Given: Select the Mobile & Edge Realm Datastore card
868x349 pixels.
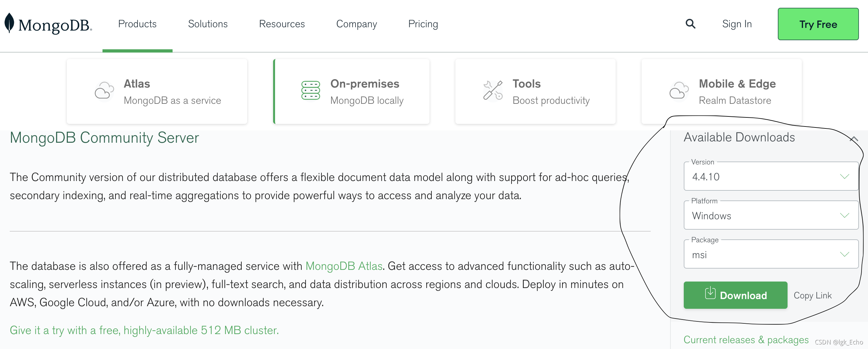Looking at the screenshot, I should (721, 91).
